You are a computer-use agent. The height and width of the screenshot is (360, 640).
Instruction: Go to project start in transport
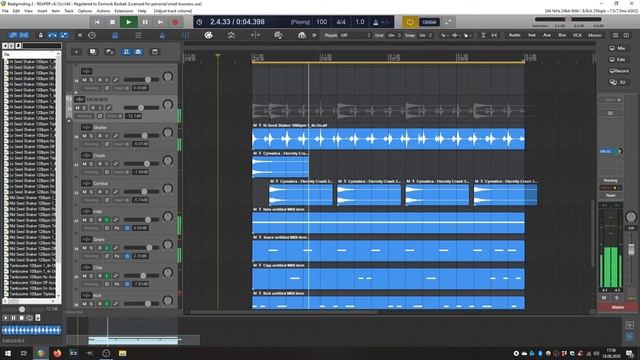(x=97, y=22)
